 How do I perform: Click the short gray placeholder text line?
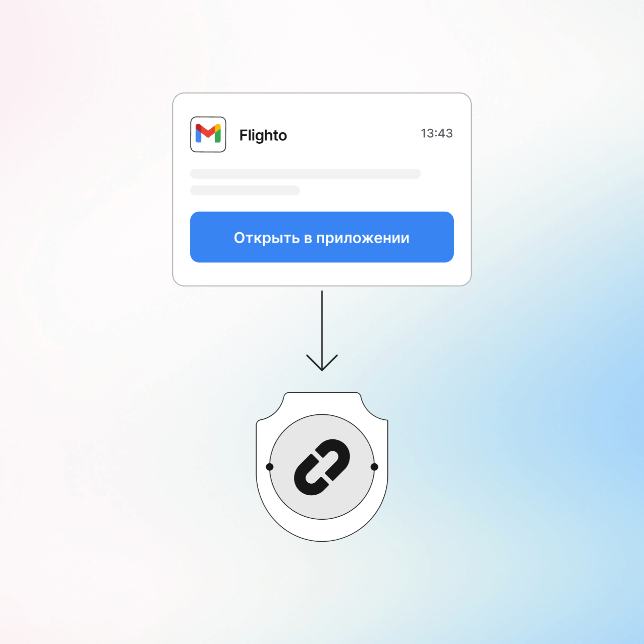pos(245,190)
